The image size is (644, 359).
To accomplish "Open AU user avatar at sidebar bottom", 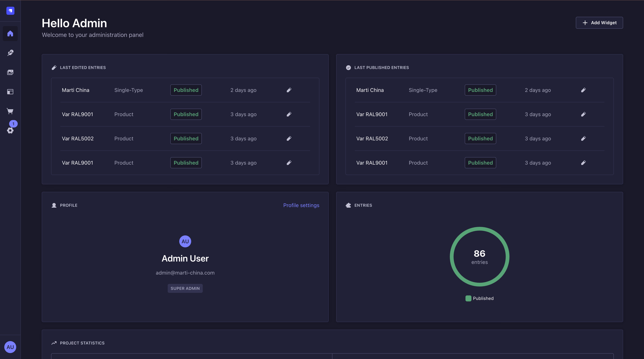I will (x=10, y=347).
